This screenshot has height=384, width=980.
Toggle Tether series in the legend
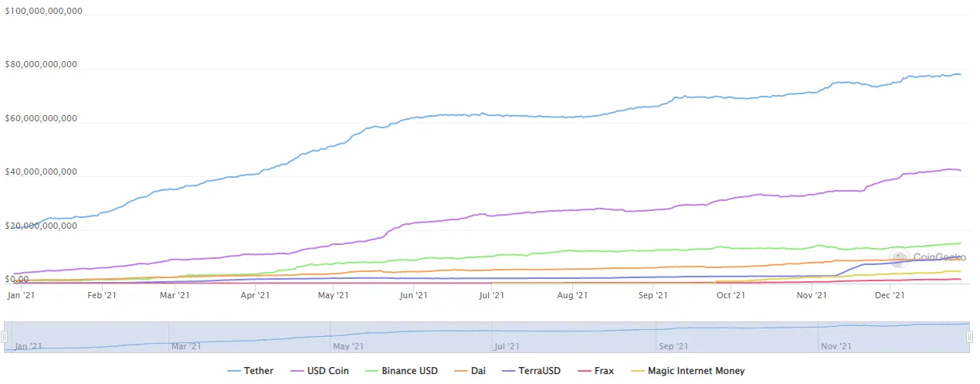pos(249,371)
